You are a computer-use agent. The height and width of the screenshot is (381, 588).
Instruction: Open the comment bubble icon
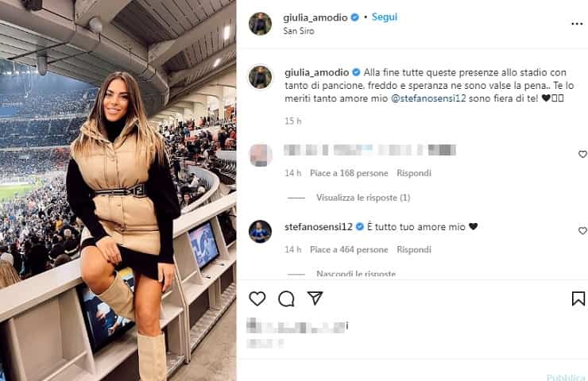(286, 298)
